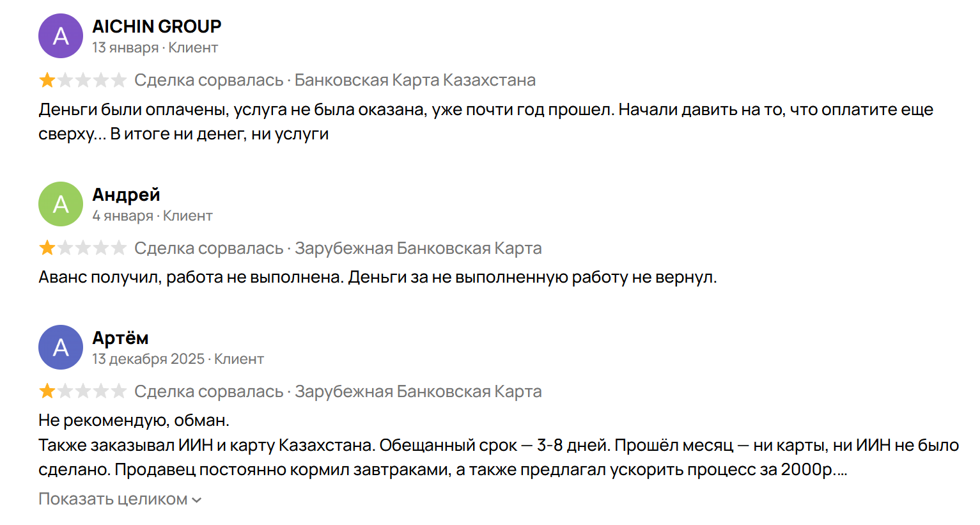The height and width of the screenshot is (525, 980).
Task: Click the 4 января date
Action: pyautogui.click(x=123, y=216)
